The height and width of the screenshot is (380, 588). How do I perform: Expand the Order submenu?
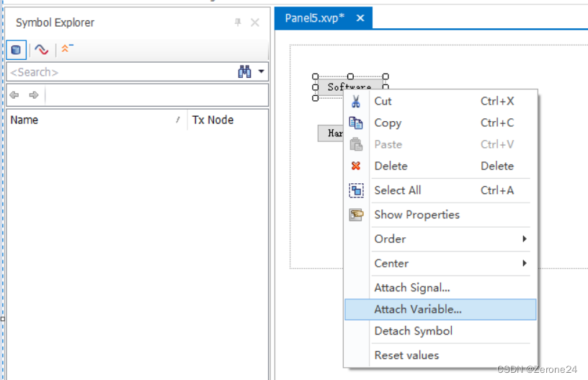(x=440, y=239)
